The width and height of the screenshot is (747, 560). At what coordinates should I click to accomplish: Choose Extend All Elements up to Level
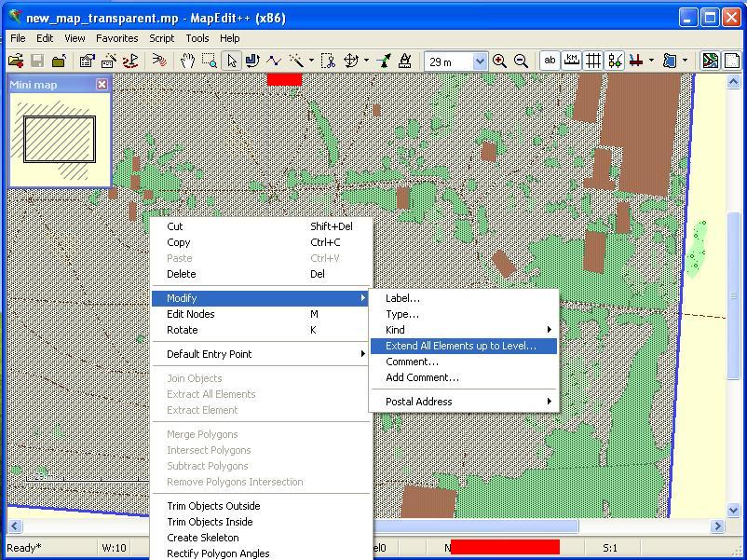(x=461, y=346)
